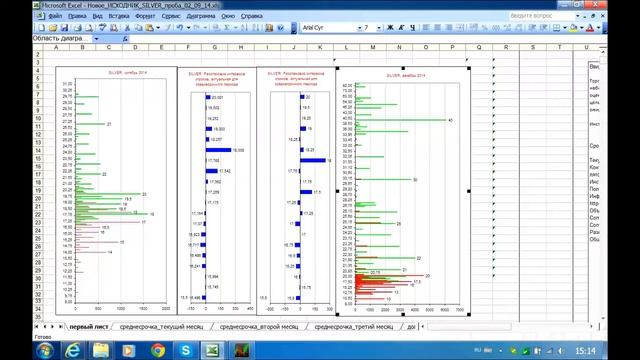Switch to sheet среднесрочка_второй месяц
Image resolution: width=640 pixels, height=360 pixels.
point(259,327)
